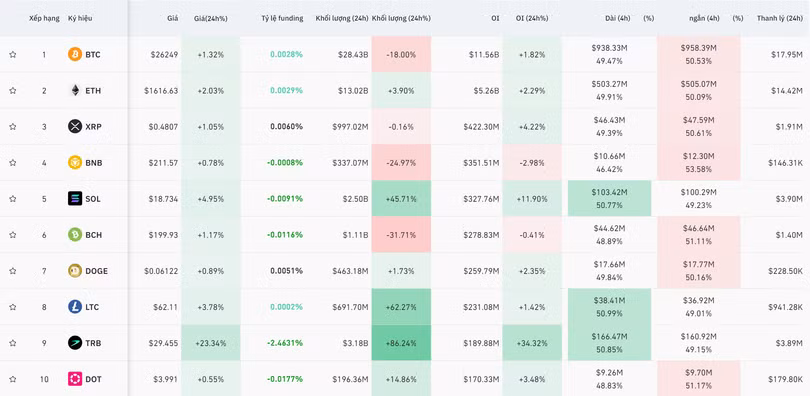810x396 pixels.
Task: Click TRB OI change +34.32%
Action: pyautogui.click(x=532, y=343)
